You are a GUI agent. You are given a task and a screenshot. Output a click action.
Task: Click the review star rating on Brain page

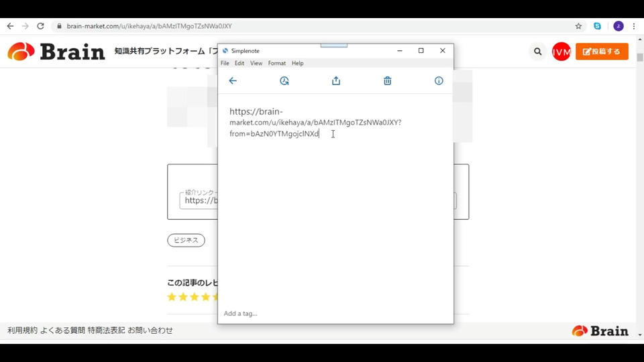point(194,297)
